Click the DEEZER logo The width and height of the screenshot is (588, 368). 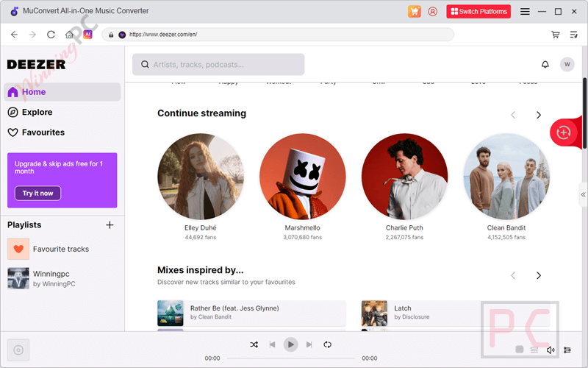pyautogui.click(x=36, y=65)
